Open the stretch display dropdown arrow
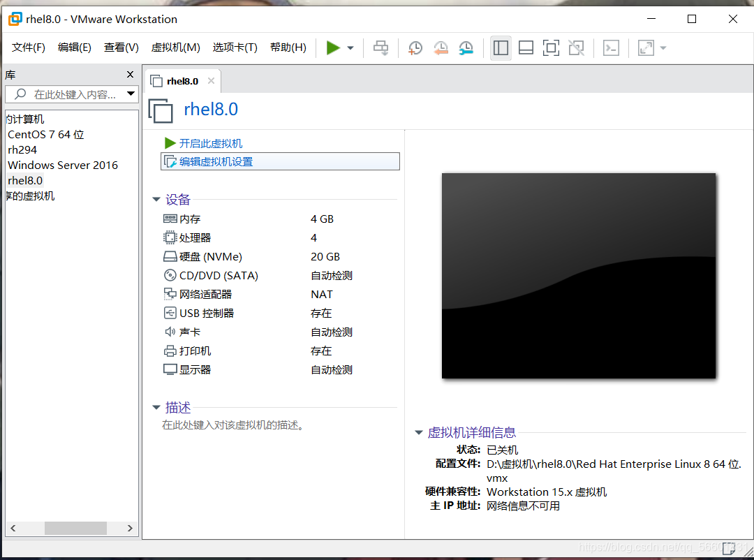This screenshot has width=754, height=560. (x=664, y=47)
